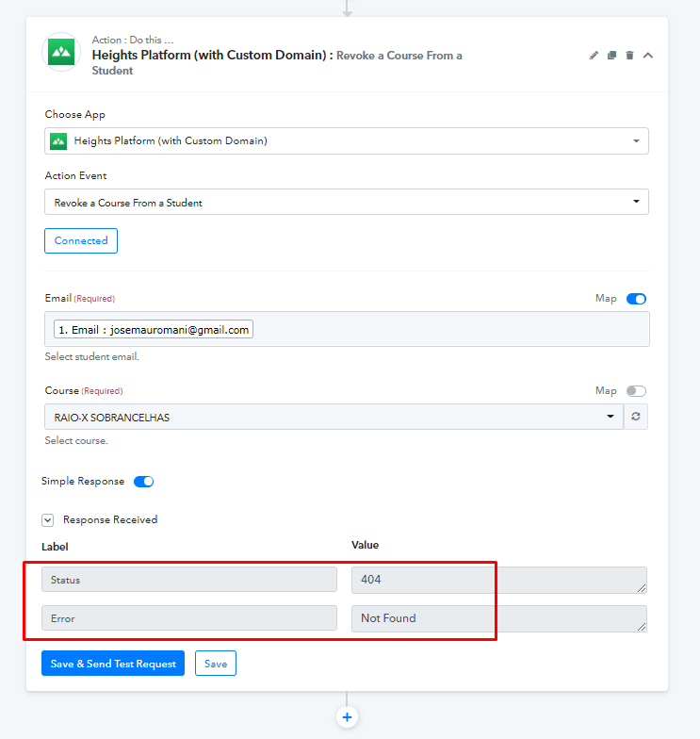Screen dimensions: 700x739
Task: Open the Choose App dropdown
Action: click(347, 141)
